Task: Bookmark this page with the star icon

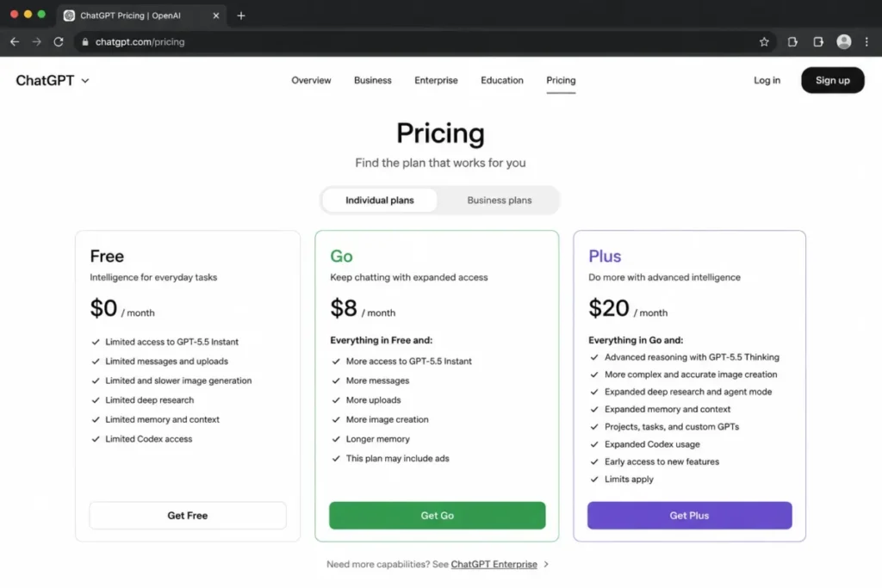Action: [764, 41]
